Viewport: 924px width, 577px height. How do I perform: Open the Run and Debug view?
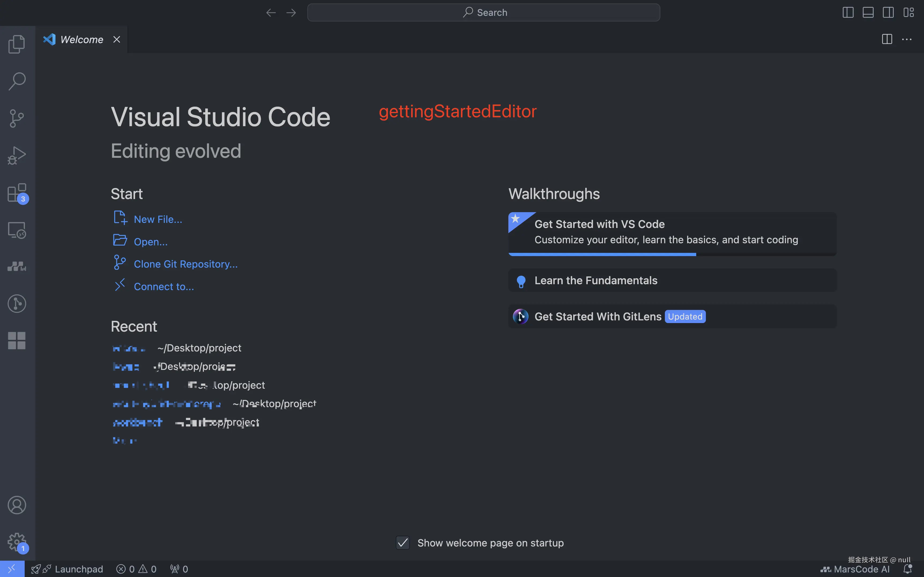(x=17, y=155)
